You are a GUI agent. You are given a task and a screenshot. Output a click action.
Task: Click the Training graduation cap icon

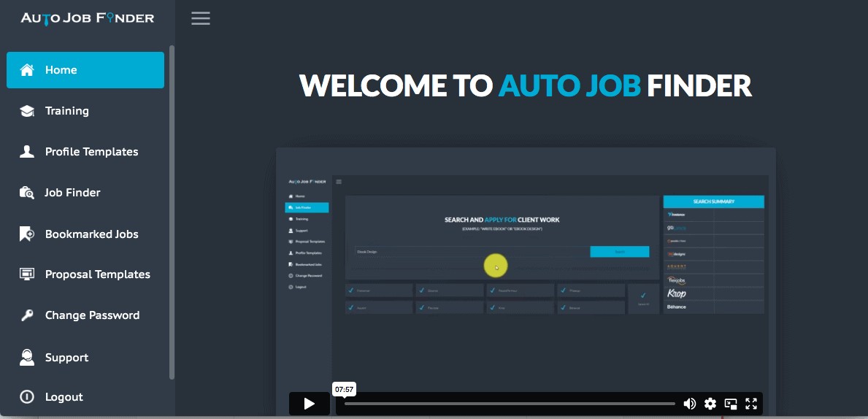[26, 111]
